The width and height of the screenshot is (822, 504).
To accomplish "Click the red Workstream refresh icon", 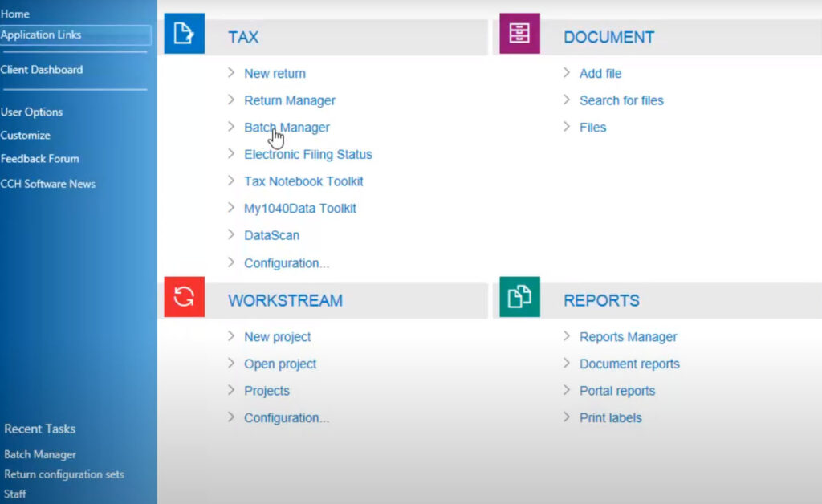I will click(184, 297).
